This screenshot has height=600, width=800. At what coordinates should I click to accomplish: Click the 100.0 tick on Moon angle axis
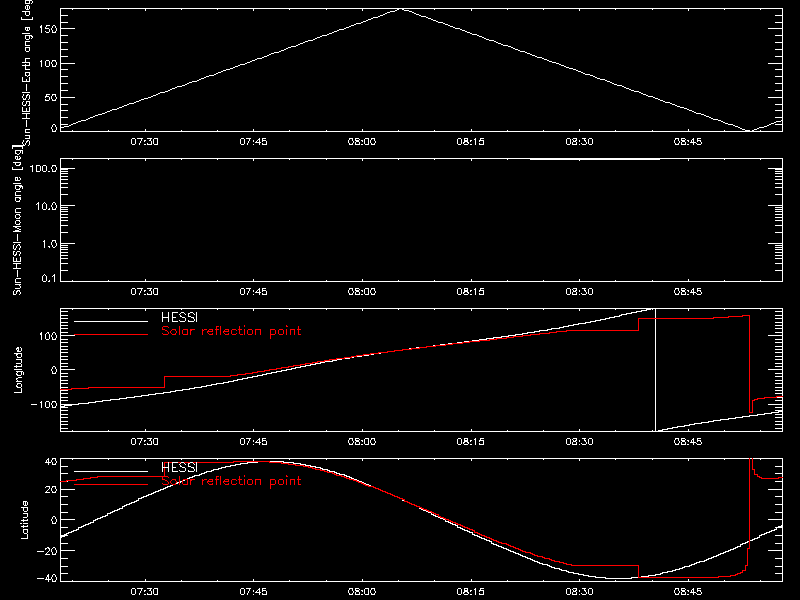pyautogui.click(x=43, y=169)
